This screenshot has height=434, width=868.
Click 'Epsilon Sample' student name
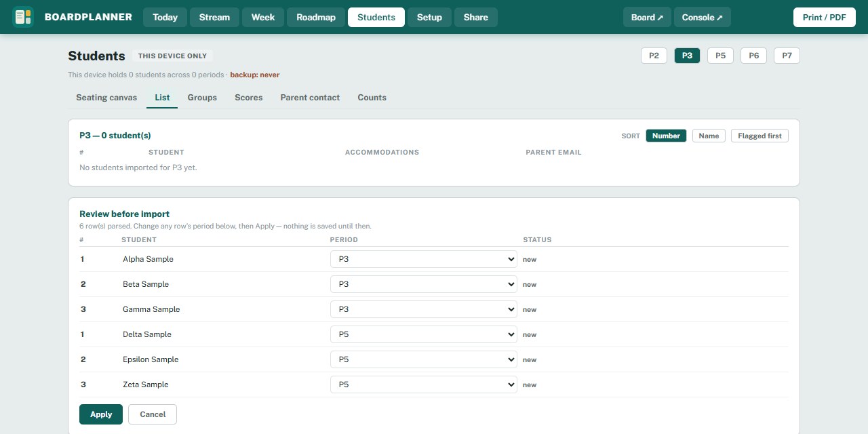tap(151, 359)
